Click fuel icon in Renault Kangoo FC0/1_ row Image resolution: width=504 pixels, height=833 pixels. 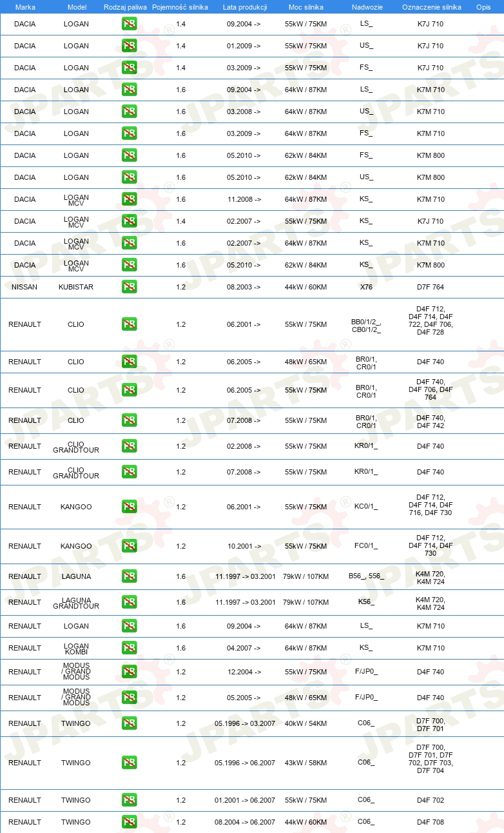(x=129, y=546)
